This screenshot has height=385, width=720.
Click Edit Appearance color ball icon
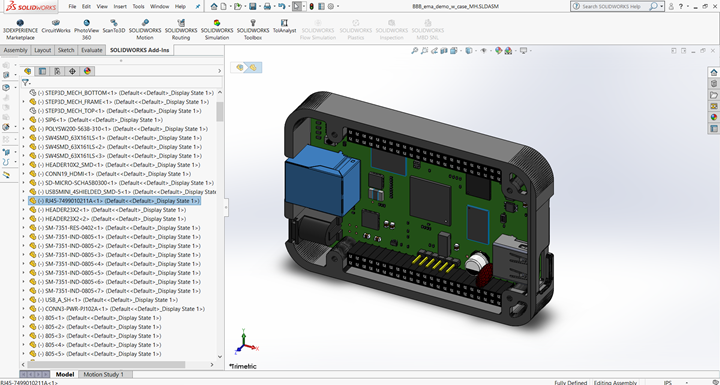coord(498,51)
